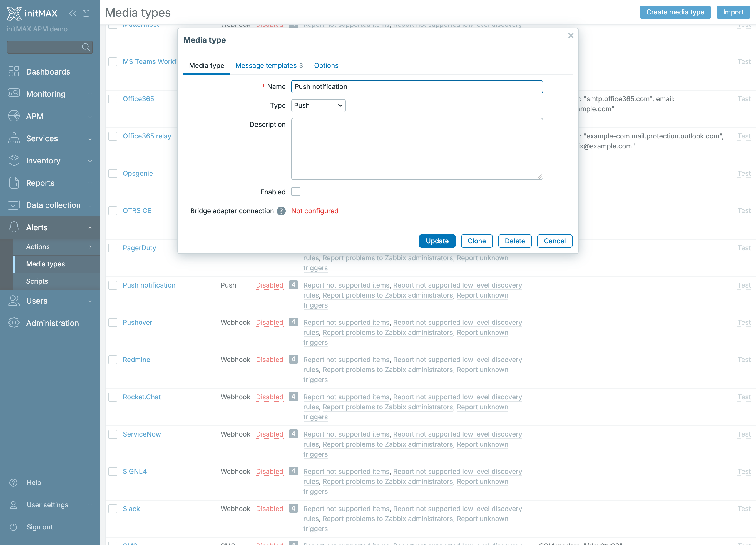Image resolution: width=756 pixels, height=545 pixels.
Task: Collapse the Alerts menu chevron
Action: pyautogui.click(x=90, y=227)
